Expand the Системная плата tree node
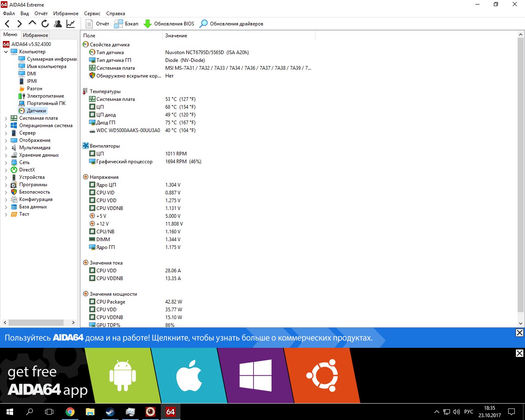The height and width of the screenshot is (420, 525). 6,119
